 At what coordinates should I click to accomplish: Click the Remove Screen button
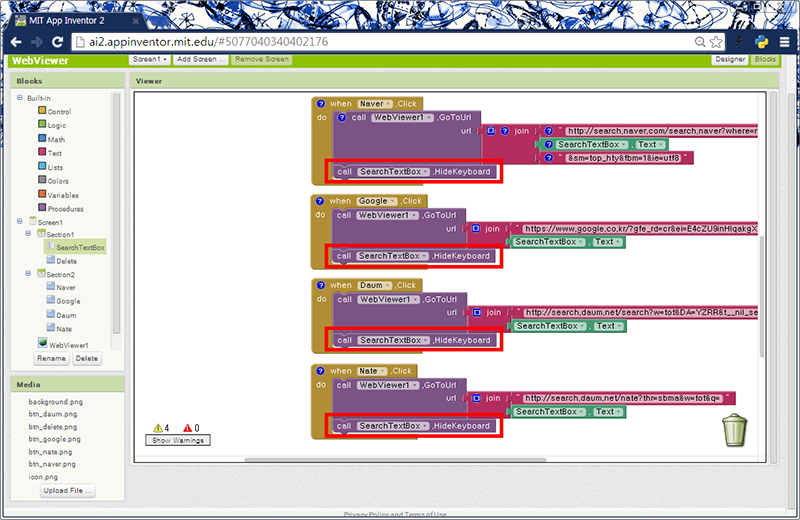tap(262, 60)
